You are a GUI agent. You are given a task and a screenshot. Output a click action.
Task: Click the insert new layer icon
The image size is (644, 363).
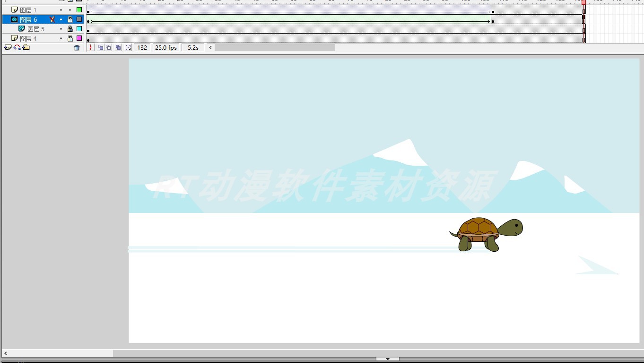pyautogui.click(x=8, y=47)
